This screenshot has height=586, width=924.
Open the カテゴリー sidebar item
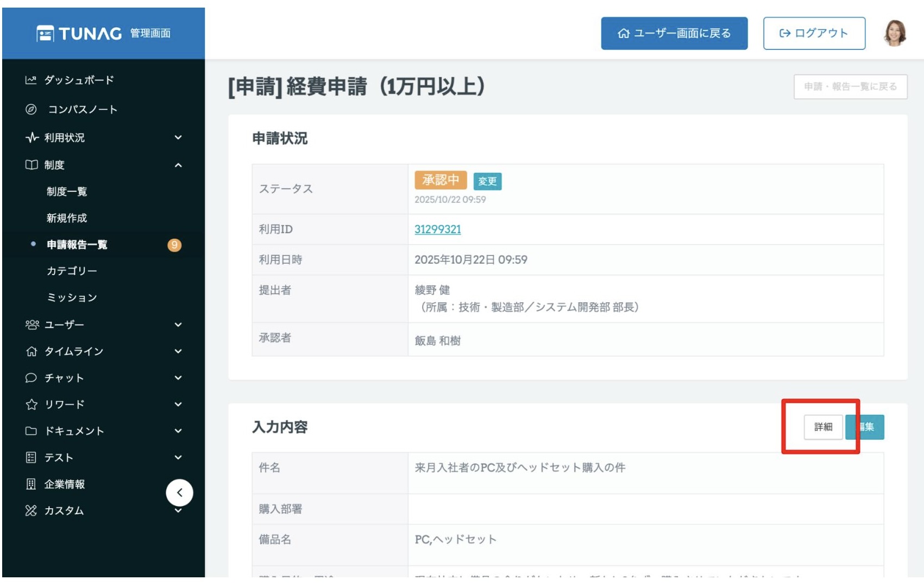coord(72,271)
